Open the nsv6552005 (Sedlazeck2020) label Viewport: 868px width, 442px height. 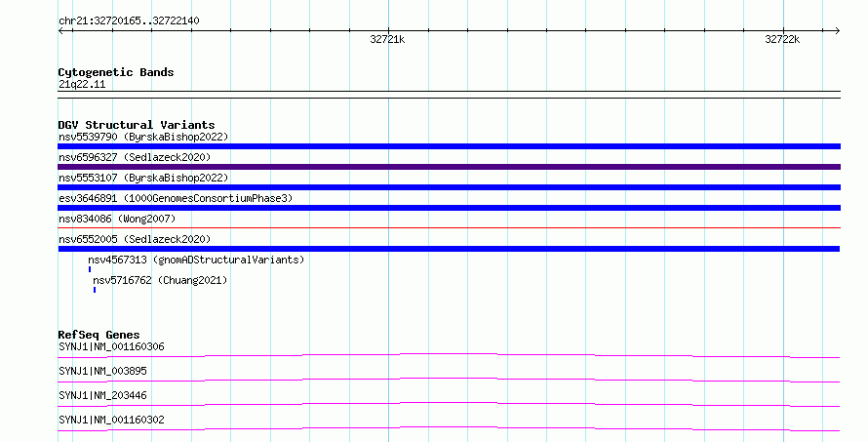(135, 239)
